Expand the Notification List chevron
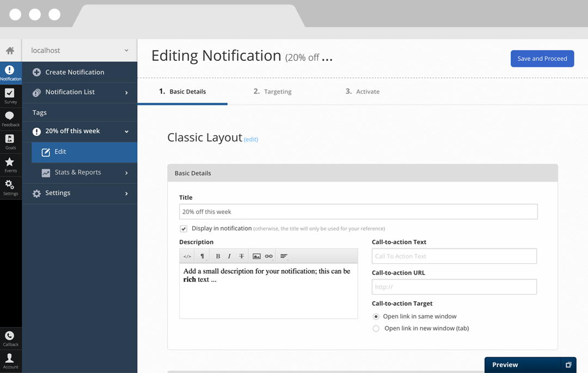 point(126,92)
